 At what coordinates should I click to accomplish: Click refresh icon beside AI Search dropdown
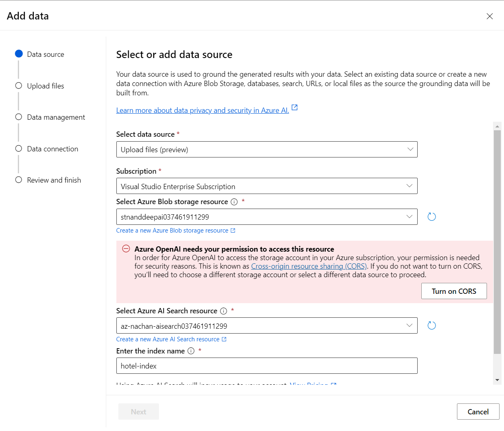(x=431, y=325)
